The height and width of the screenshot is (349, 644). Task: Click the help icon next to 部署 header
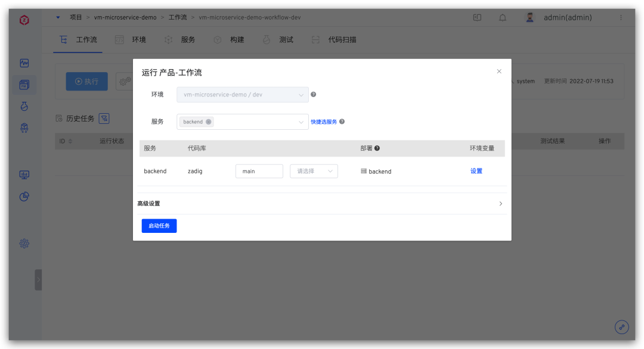[x=377, y=148]
